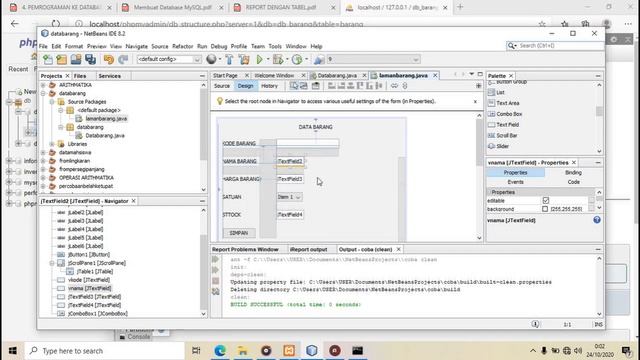The width and height of the screenshot is (640, 360).
Task: Click Windows taskbar search box
Action: (104, 351)
